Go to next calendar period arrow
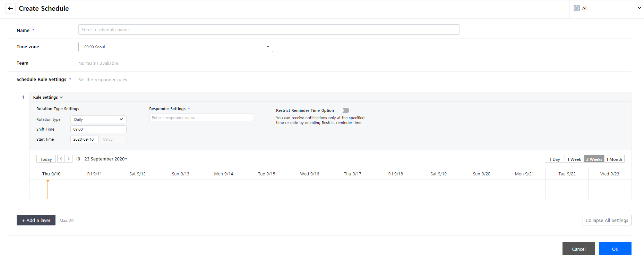 click(69, 159)
